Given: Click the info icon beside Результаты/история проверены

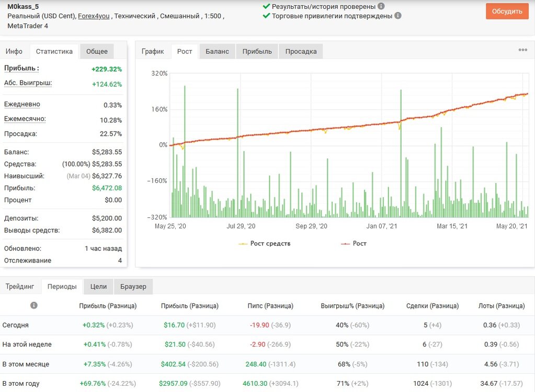Looking at the screenshot, I should (x=381, y=6).
